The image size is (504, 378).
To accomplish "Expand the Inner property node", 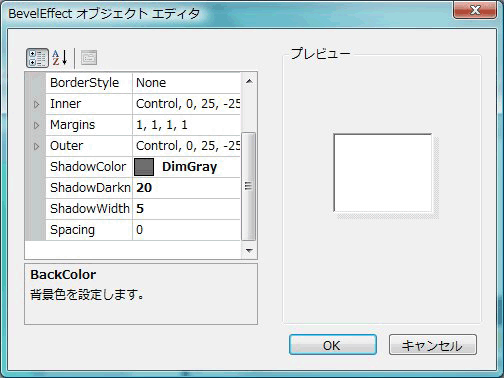I will 36,104.
